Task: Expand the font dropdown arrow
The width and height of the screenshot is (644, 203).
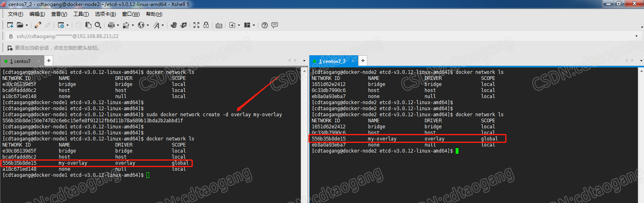Action: [163, 25]
